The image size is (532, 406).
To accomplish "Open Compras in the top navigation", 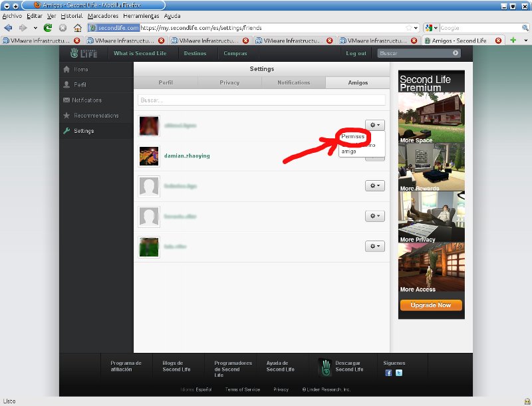I will tap(235, 53).
